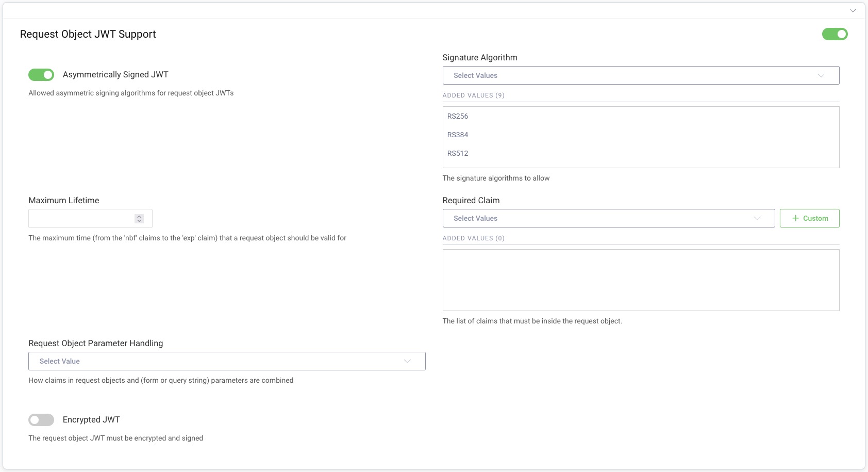Click the Maximum Lifetime stepper arrows
This screenshot has height=472, width=868.
pos(139,219)
